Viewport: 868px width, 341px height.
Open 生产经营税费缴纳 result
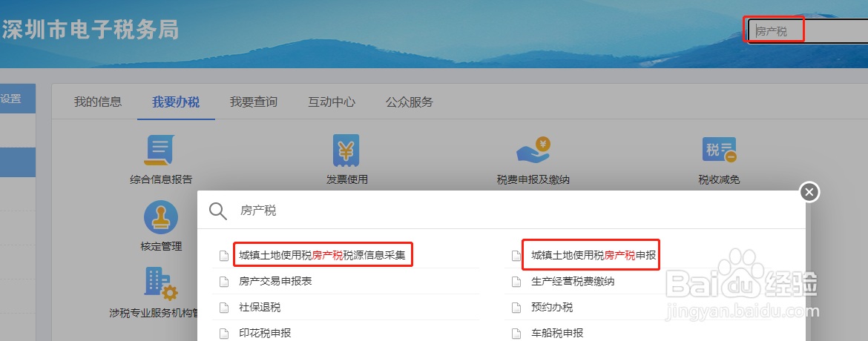573,281
